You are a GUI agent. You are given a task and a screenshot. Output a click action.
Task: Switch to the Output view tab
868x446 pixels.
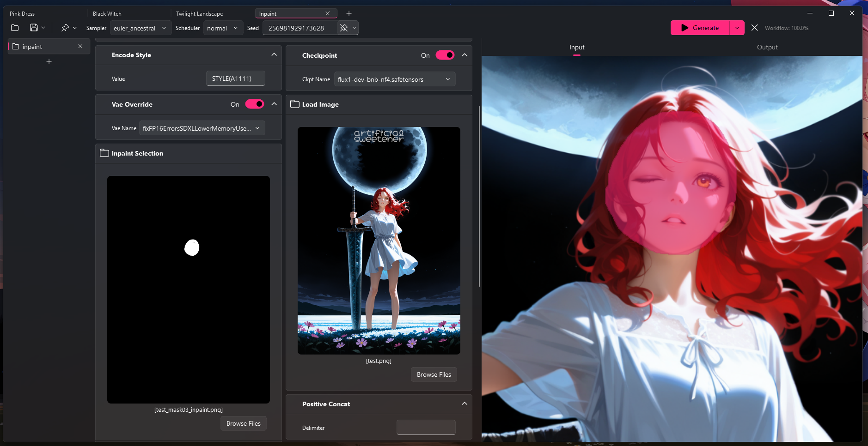pos(767,47)
